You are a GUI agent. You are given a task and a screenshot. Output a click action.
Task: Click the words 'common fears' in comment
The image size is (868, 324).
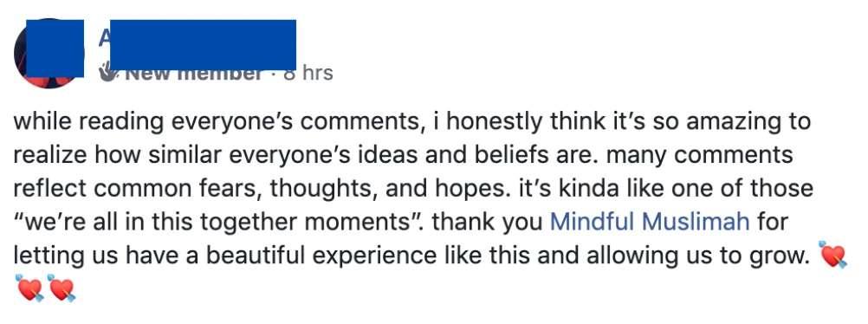pyautogui.click(x=171, y=189)
